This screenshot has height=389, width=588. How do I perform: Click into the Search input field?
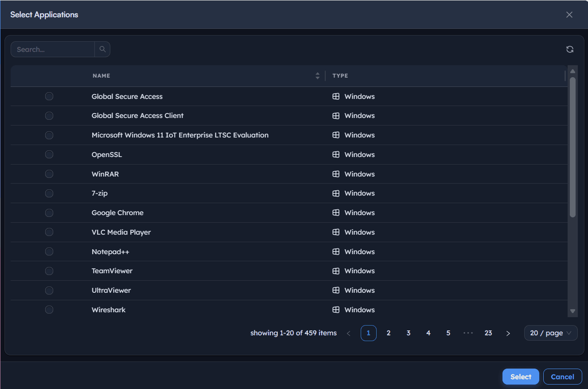(53, 49)
